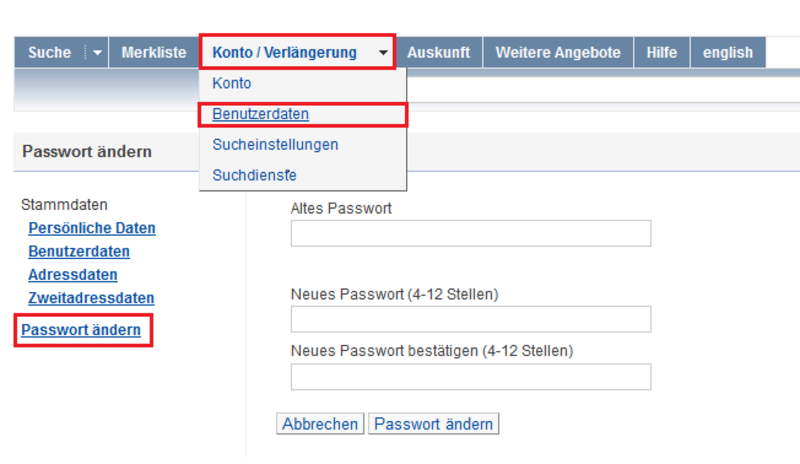Select Konto in the dropdown menu
The image size is (800, 464).
tap(232, 84)
